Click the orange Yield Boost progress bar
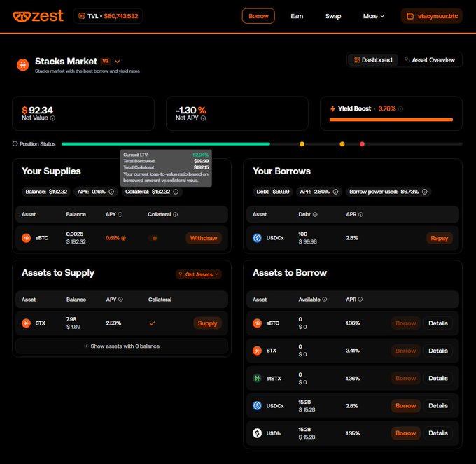Viewport: 476px width, 464px height. pyautogui.click(x=391, y=120)
